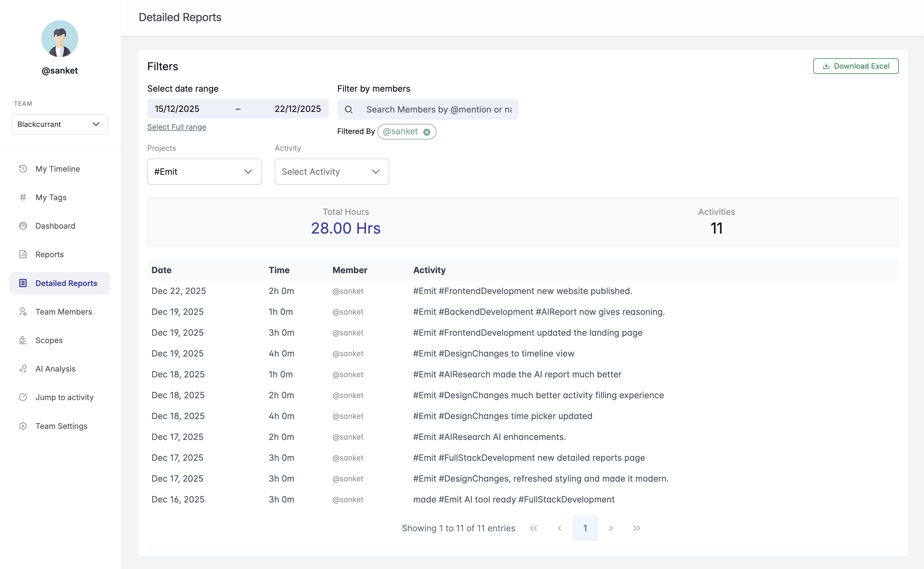Click the My Timeline clock icon

click(x=23, y=169)
